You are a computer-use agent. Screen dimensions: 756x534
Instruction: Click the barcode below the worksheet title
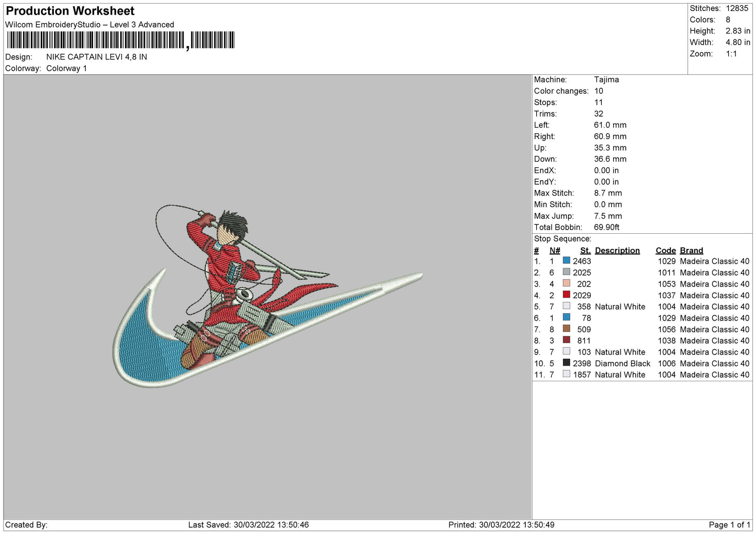pyautogui.click(x=121, y=40)
